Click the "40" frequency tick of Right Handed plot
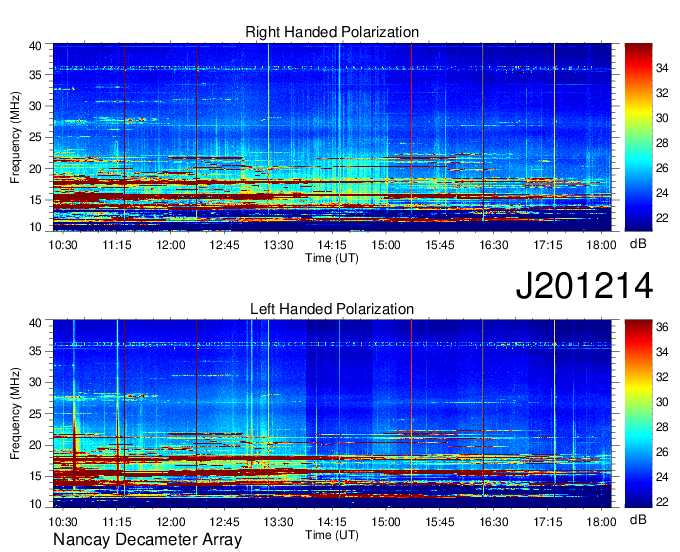 pyautogui.click(x=35, y=46)
